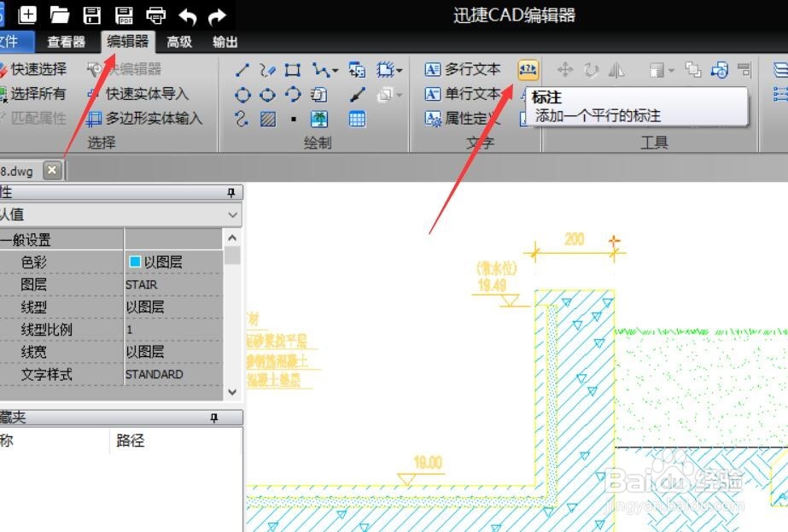788x532 pixels.
Task: Select the Arc drawing tool
Action: coord(293,94)
